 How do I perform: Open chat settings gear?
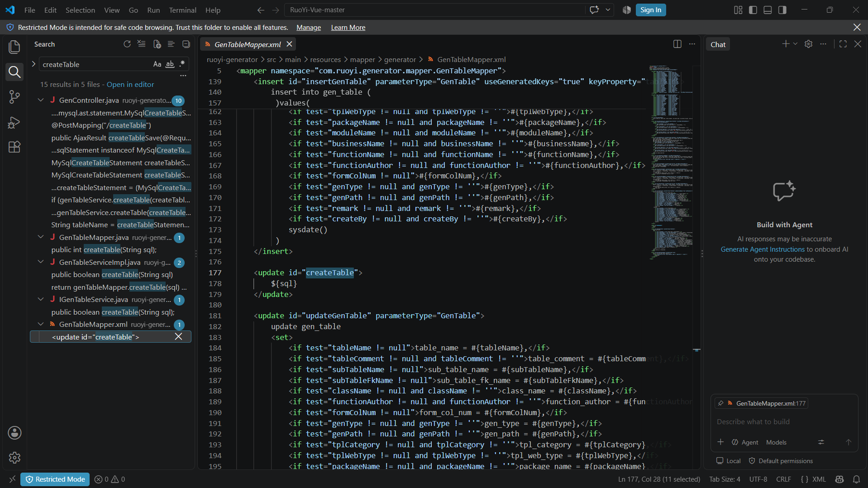click(808, 44)
